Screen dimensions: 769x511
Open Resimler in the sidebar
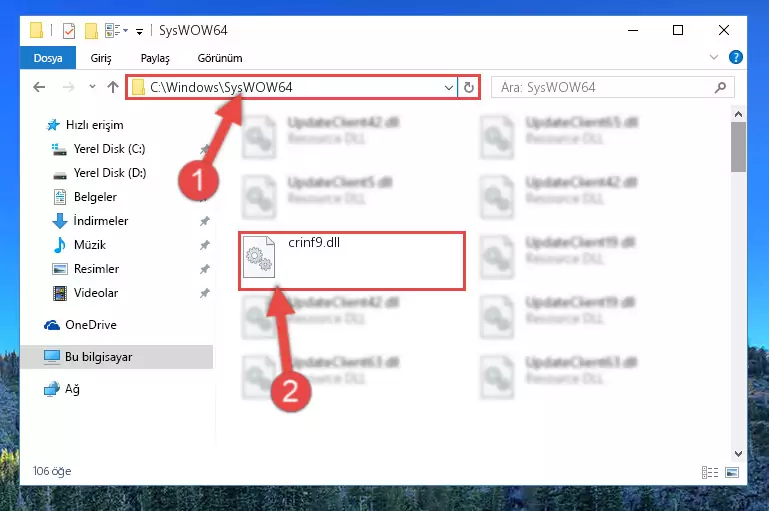click(x=96, y=269)
